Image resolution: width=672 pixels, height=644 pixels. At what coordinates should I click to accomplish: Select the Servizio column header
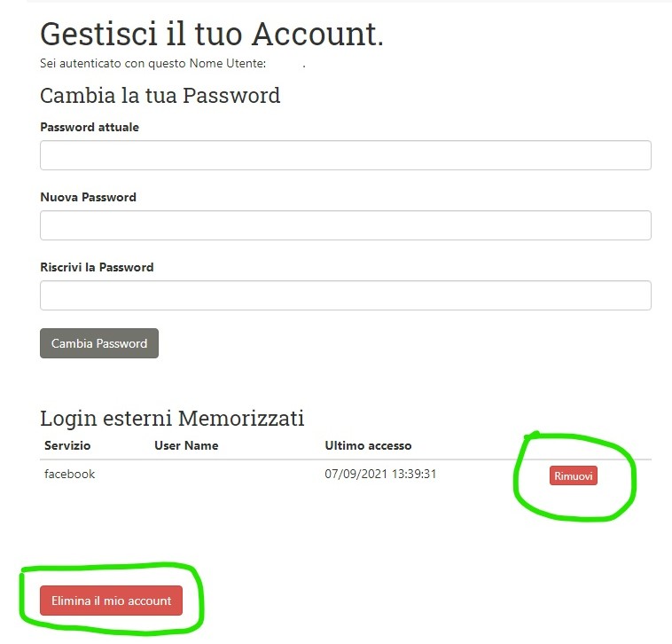pos(67,445)
